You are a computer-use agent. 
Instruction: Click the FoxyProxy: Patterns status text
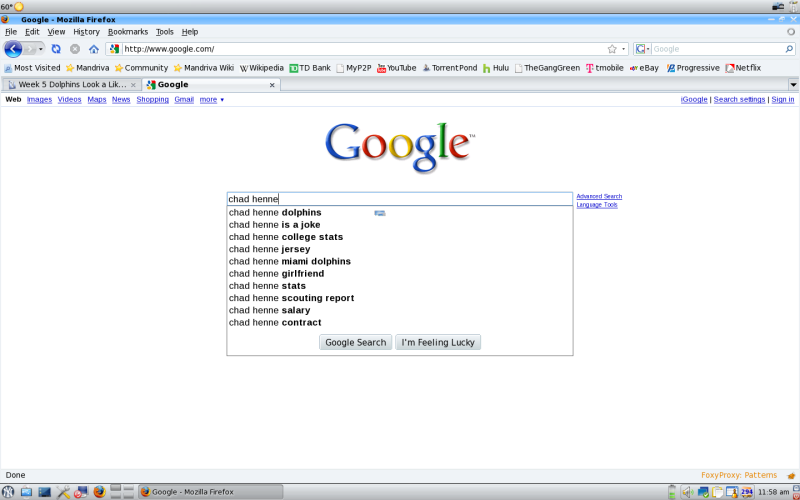[x=739, y=475]
